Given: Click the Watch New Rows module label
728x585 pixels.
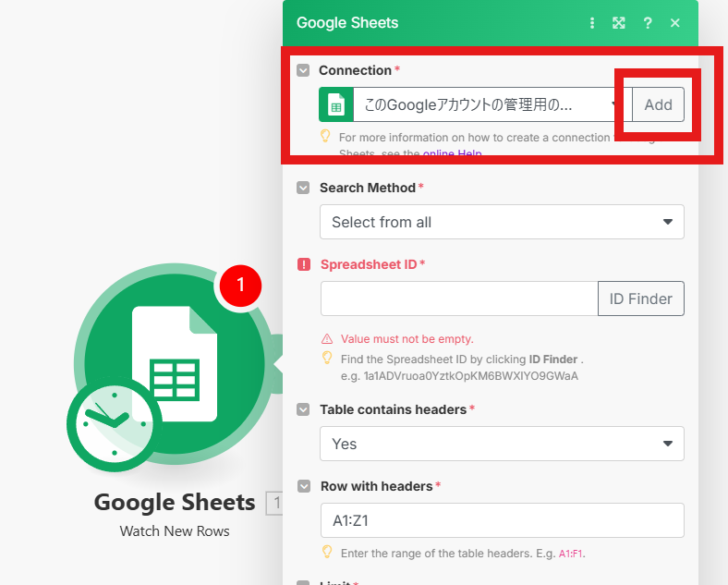Looking at the screenshot, I should point(175,531).
